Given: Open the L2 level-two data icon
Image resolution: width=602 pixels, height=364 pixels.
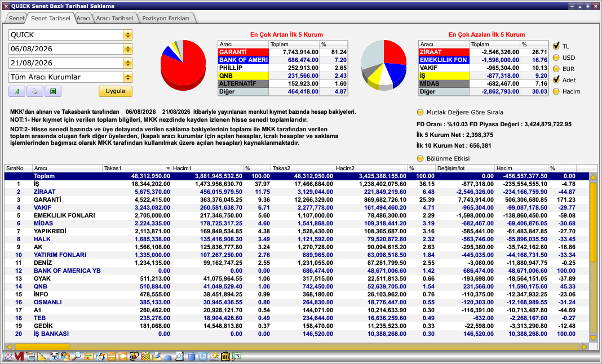Looking at the screenshot, I should [x=203, y=356].
